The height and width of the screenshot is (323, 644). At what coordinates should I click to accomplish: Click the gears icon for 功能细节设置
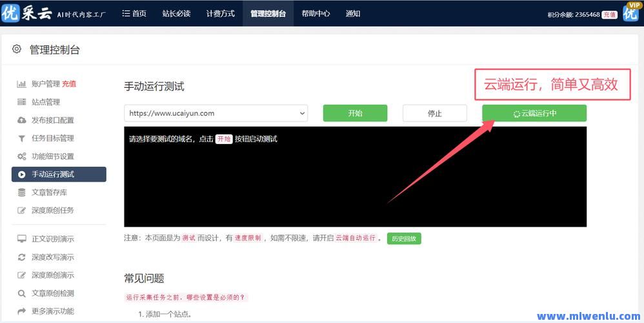(x=21, y=156)
